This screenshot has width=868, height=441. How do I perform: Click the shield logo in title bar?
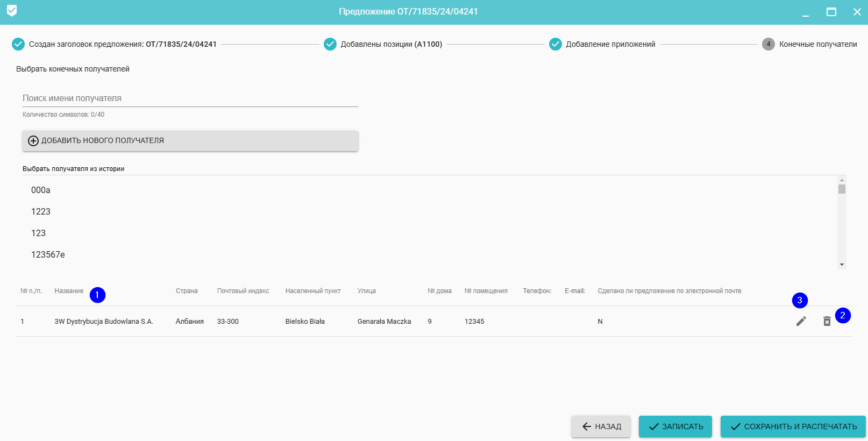pos(12,11)
